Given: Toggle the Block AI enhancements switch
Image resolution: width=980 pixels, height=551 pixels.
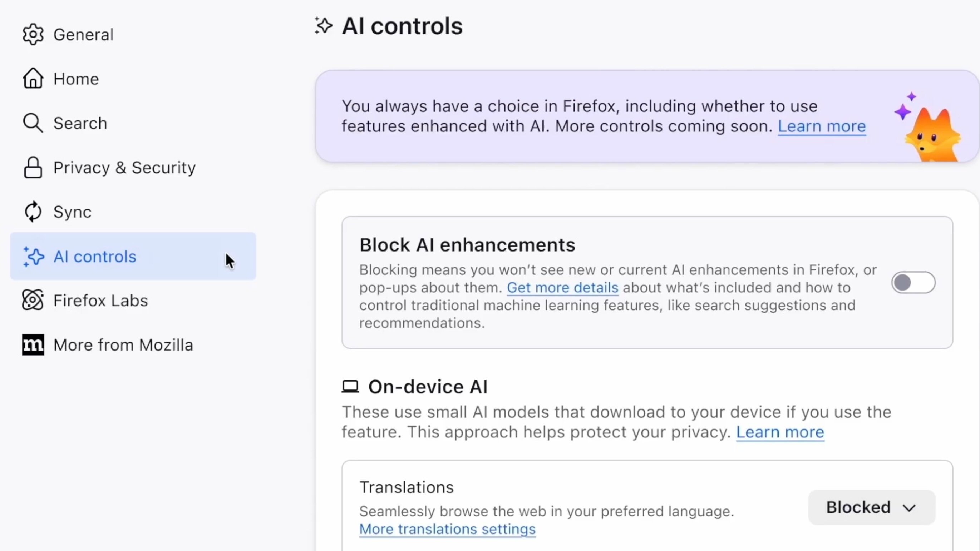Looking at the screenshot, I should tap(913, 283).
